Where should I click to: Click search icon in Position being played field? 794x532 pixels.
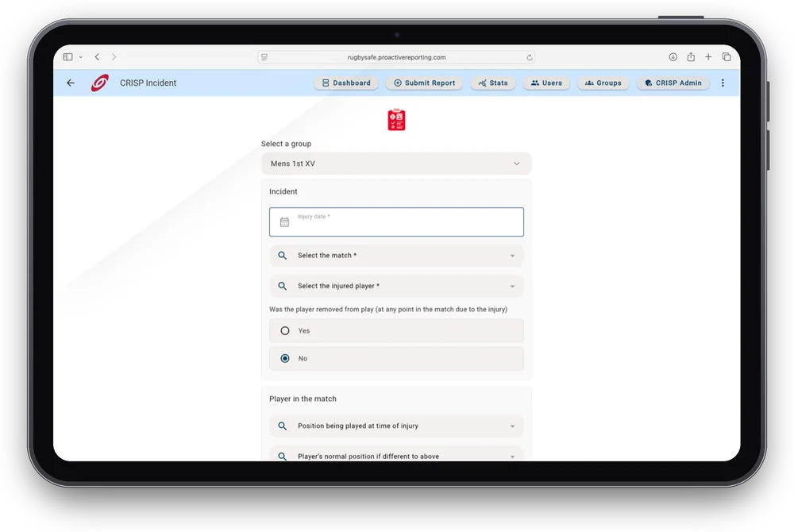283,426
